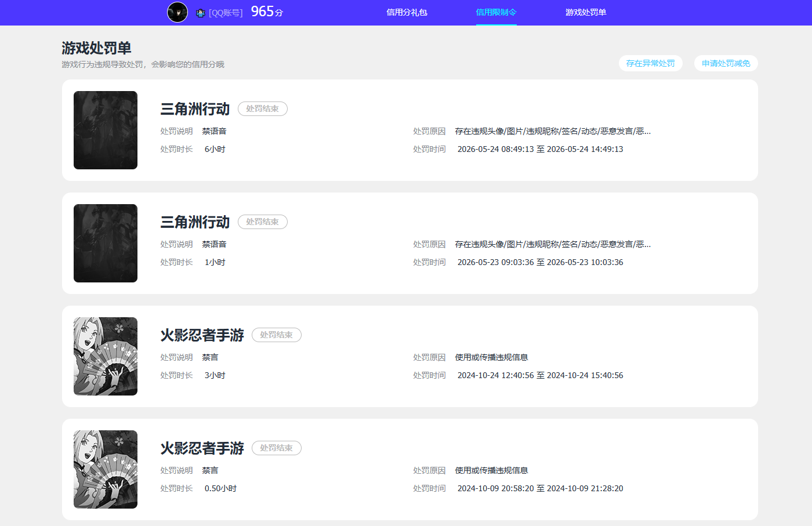The image size is (812, 526).
Task: Click the 火影忍者手游 title on 0.50小时 card
Action: (x=202, y=448)
